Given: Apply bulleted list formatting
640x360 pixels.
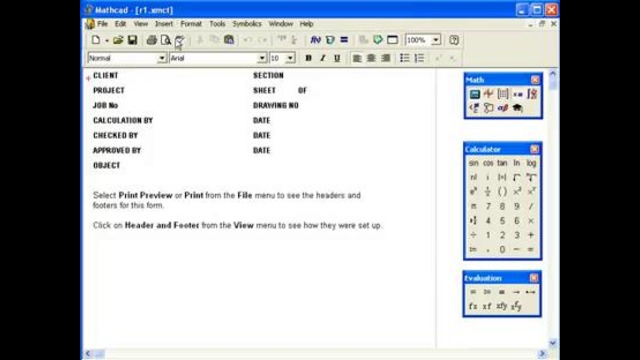Looking at the screenshot, I should [x=404, y=58].
